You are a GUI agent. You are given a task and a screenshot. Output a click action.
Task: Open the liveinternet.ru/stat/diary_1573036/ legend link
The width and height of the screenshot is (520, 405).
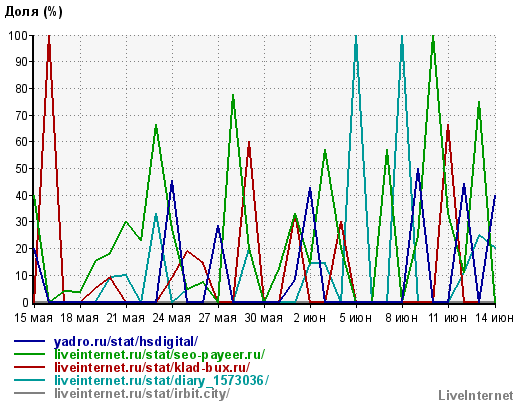click(x=161, y=380)
